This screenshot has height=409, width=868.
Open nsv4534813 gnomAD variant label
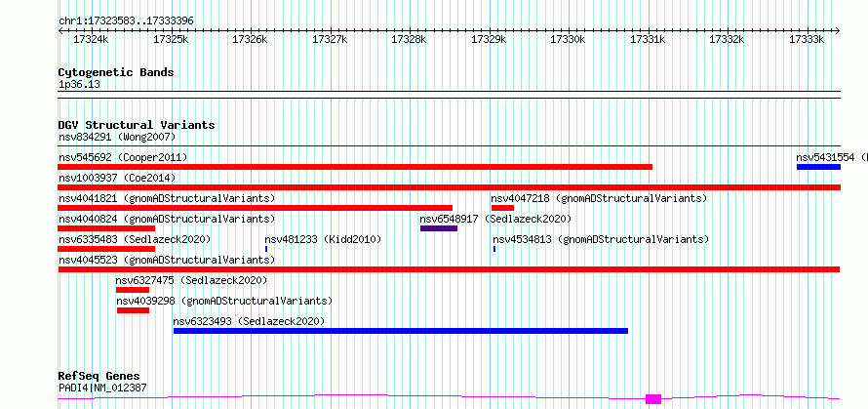tap(601, 239)
